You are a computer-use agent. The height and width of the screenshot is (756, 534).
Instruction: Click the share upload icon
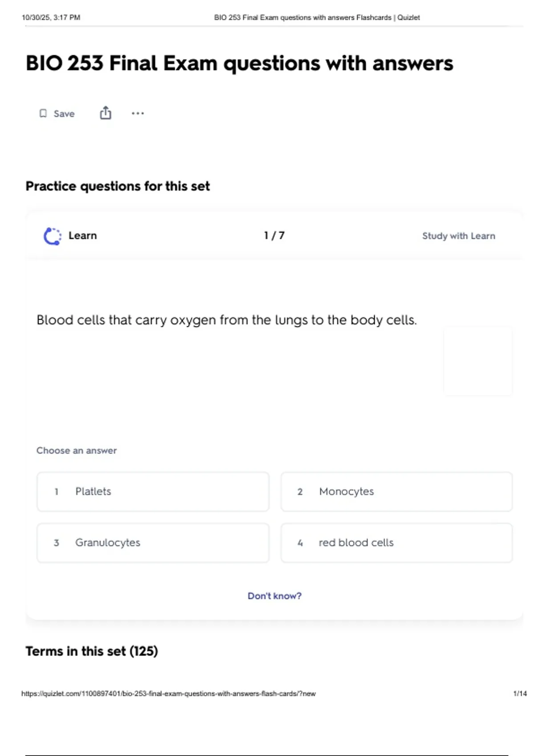(105, 113)
